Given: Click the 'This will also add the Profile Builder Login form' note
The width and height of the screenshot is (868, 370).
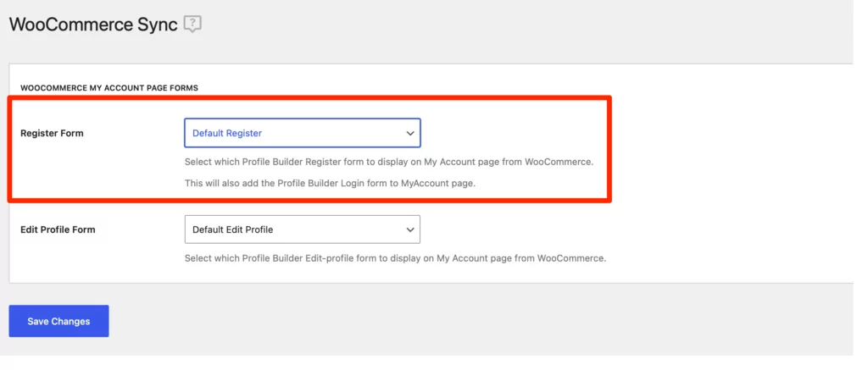Looking at the screenshot, I should [x=330, y=183].
